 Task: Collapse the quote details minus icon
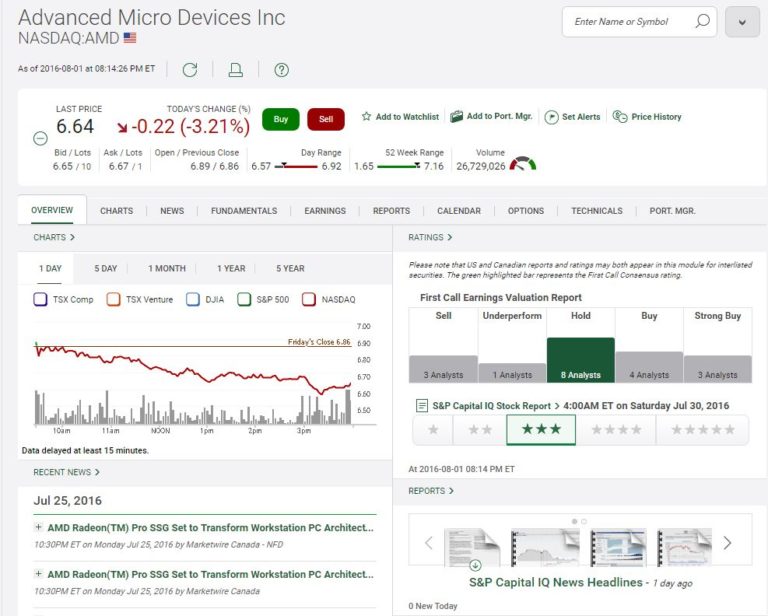coord(40,139)
